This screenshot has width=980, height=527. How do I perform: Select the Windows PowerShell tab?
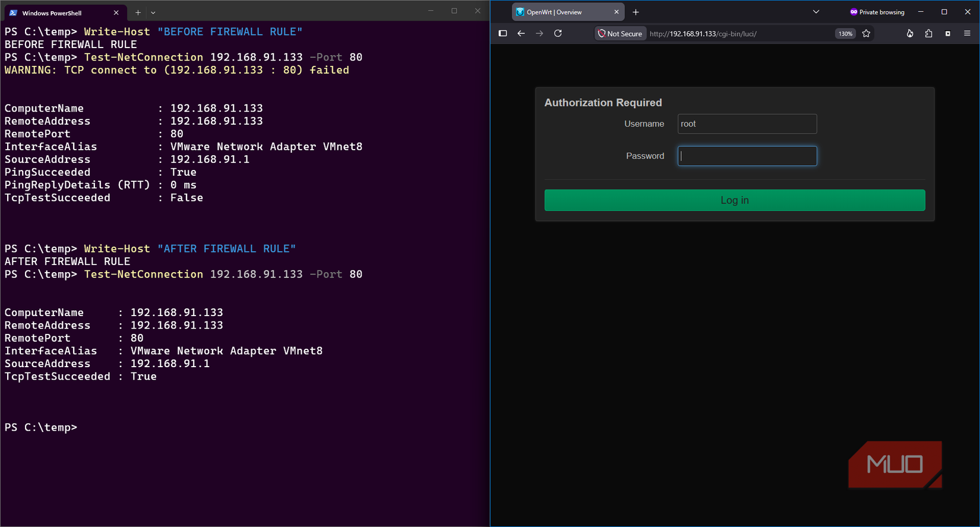click(64, 12)
